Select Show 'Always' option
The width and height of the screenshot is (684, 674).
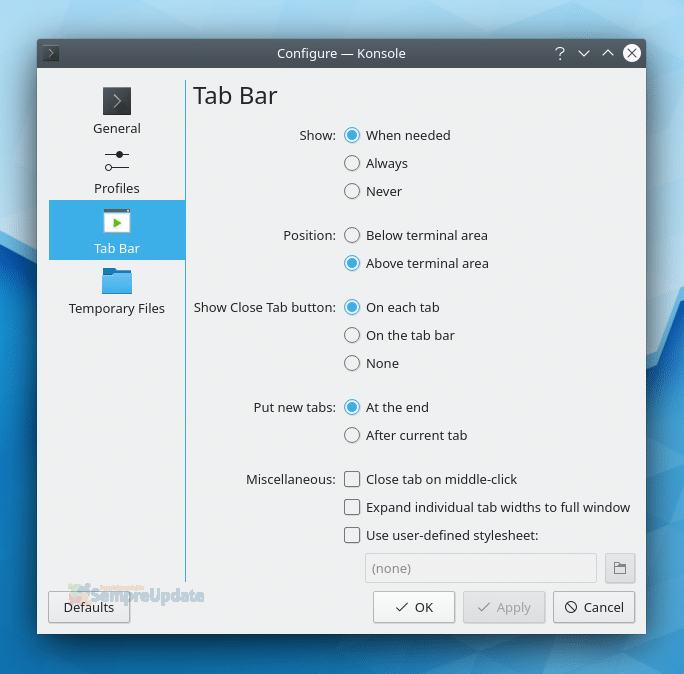point(376,163)
